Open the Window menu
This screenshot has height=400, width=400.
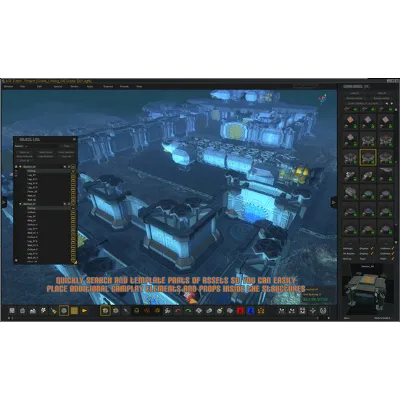coord(8,86)
